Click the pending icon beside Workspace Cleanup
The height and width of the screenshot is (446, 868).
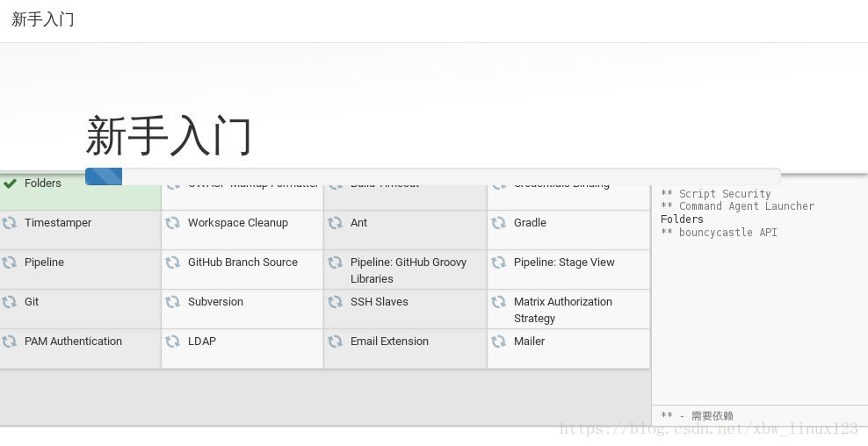pyautogui.click(x=172, y=223)
